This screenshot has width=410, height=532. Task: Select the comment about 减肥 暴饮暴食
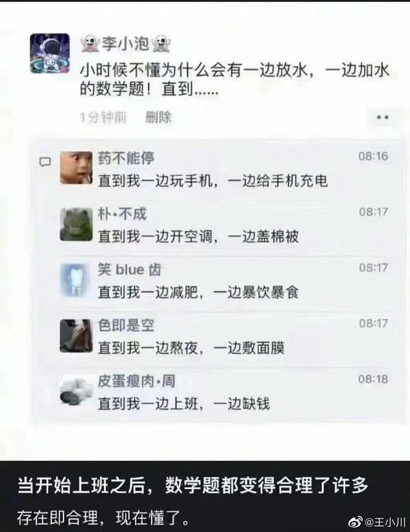pos(198,292)
